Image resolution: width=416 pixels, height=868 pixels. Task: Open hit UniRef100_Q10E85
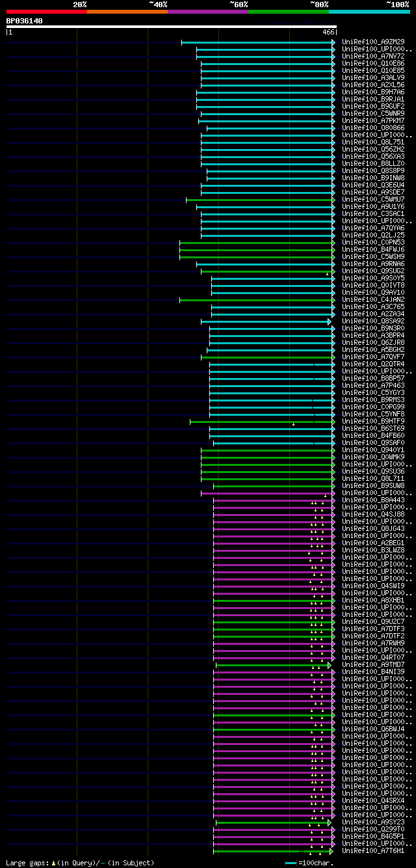373,71
